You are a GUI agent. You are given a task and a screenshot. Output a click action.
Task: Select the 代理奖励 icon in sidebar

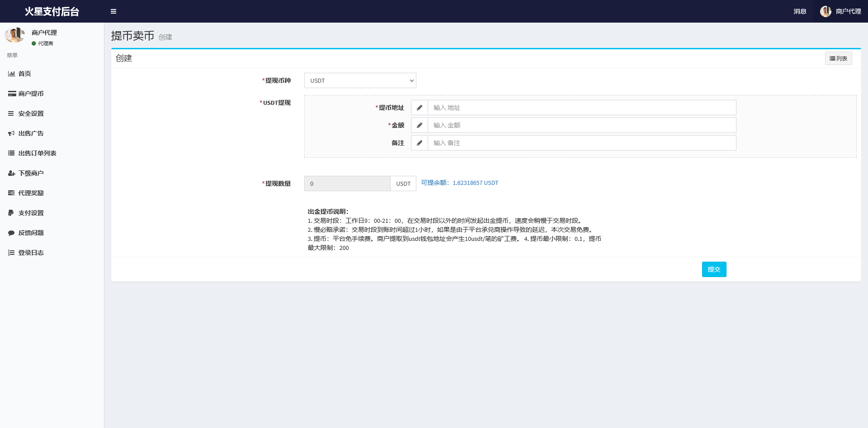point(12,193)
